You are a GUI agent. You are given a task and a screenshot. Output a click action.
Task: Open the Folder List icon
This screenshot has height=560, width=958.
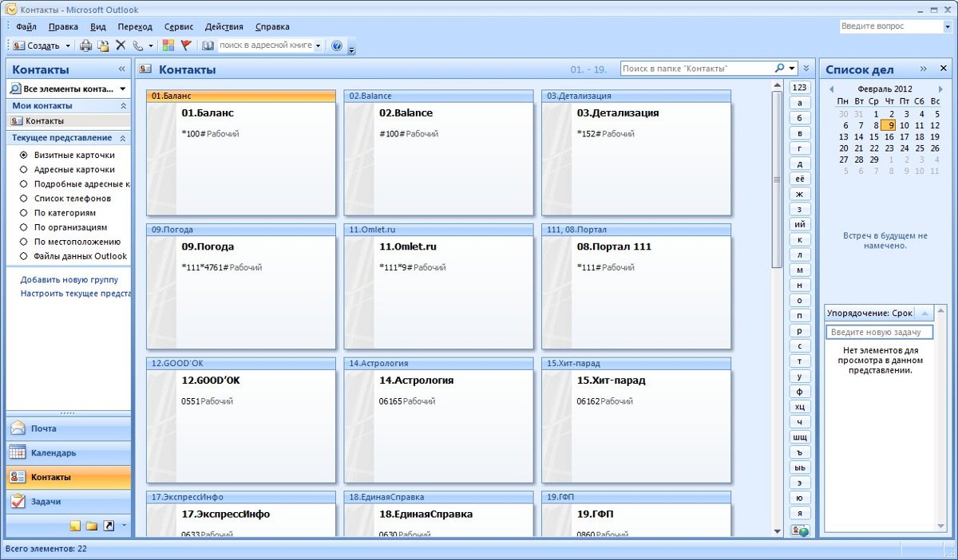[x=92, y=526]
